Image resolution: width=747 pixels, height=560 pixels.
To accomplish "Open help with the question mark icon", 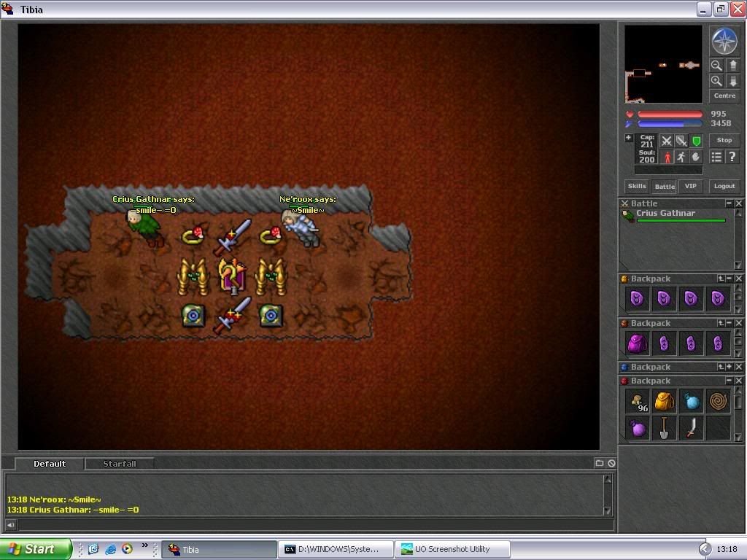I will coord(732,157).
